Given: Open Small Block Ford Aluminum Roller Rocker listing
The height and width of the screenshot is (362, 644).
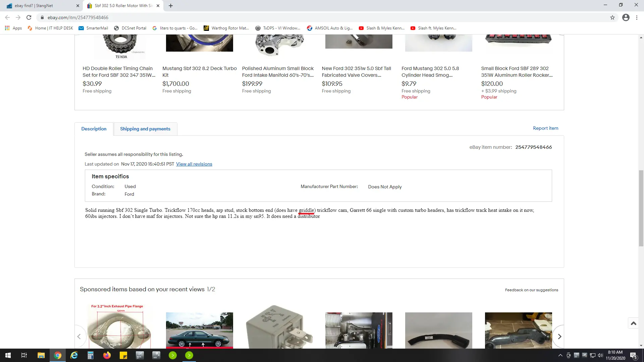Looking at the screenshot, I should click(517, 72).
